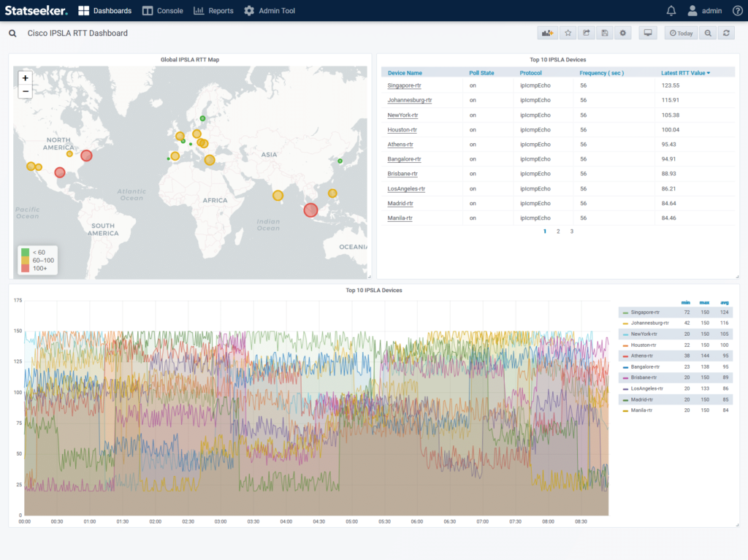
Task: Open the Today time range selector
Action: click(681, 33)
